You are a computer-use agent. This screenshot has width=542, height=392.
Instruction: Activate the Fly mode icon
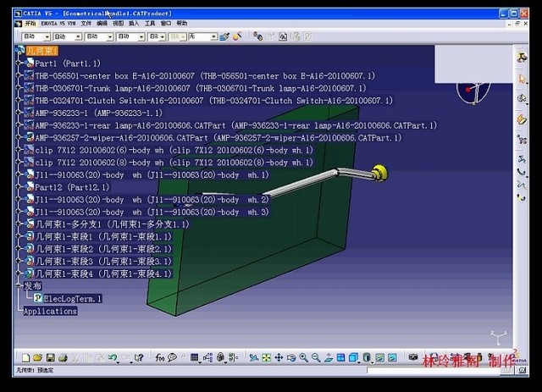pos(253,358)
